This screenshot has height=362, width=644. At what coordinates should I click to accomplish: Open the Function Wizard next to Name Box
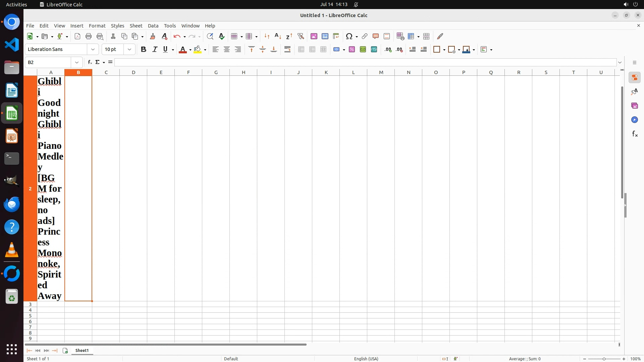click(90, 62)
